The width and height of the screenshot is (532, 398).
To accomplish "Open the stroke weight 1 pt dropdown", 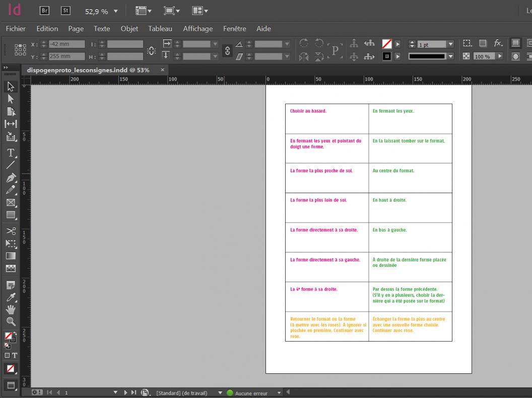I will tap(450, 44).
